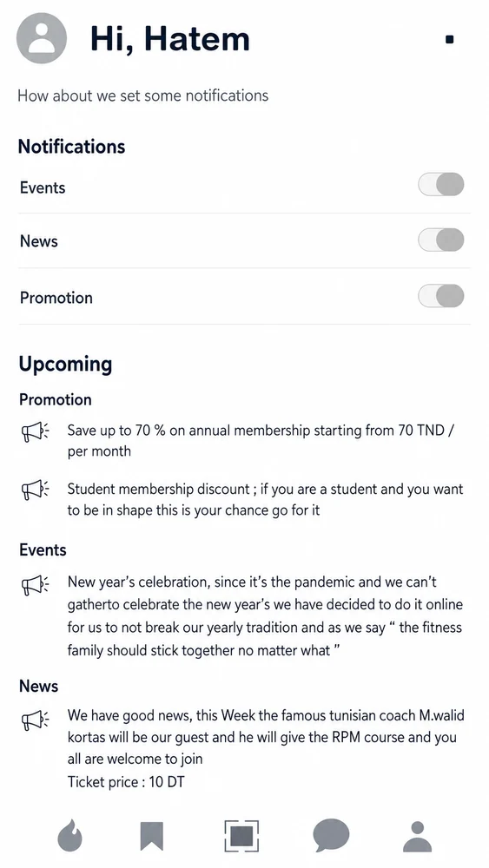Select the Upcoming section heading
This screenshot has width=489, height=868.
[x=65, y=365]
